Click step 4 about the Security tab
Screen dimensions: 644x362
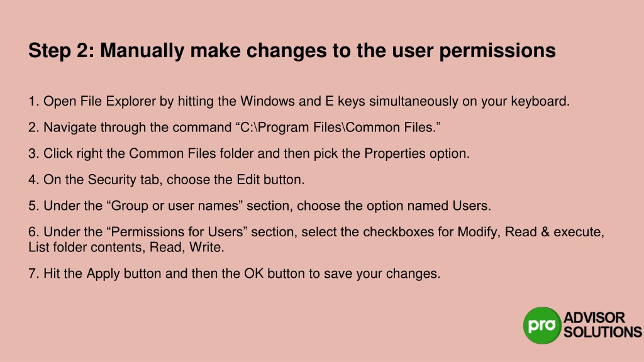point(166,180)
